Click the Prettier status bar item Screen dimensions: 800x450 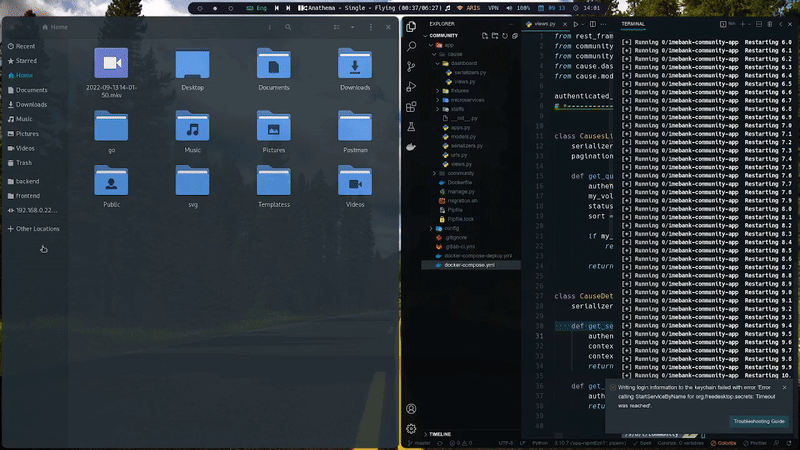pyautogui.click(x=755, y=443)
